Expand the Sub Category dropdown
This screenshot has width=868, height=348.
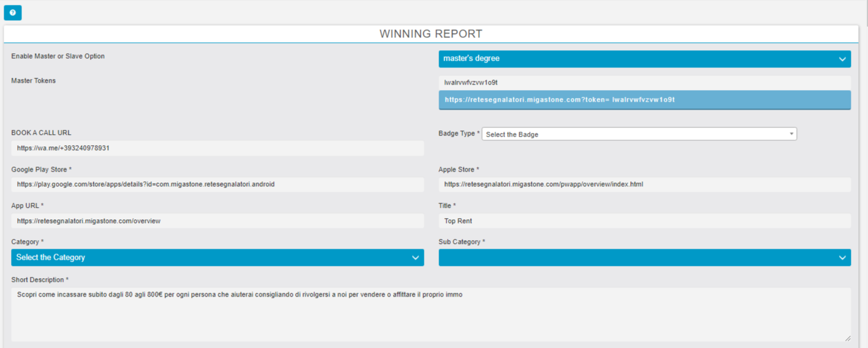tap(637, 257)
